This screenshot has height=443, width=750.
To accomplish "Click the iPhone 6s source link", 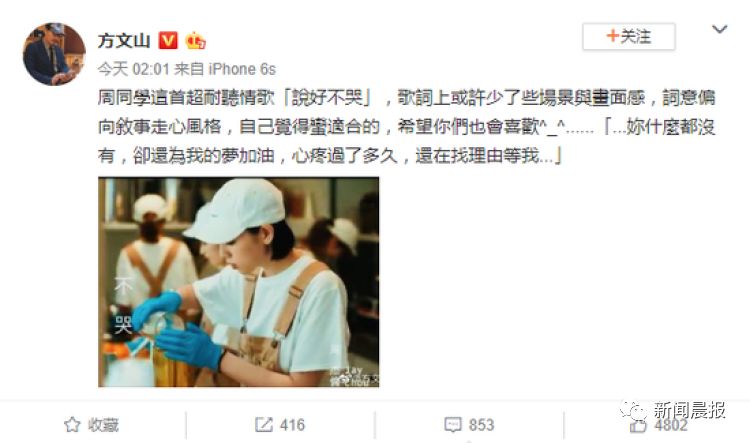I will [242, 69].
